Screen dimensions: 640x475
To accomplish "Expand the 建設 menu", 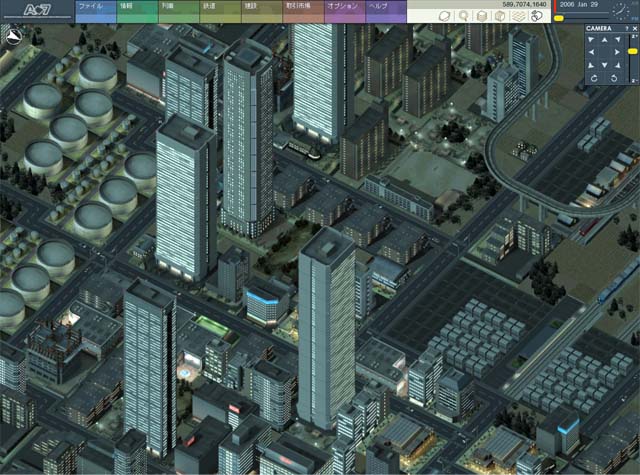I will (x=249, y=6).
